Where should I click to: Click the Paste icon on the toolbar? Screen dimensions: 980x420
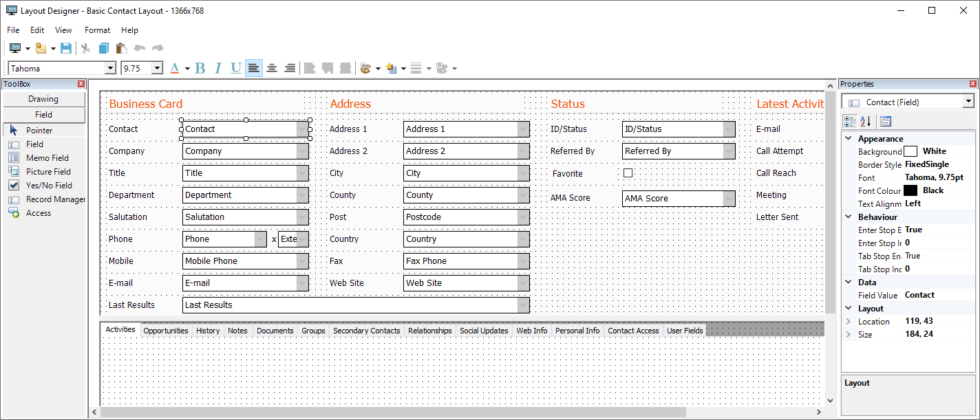click(x=121, y=48)
